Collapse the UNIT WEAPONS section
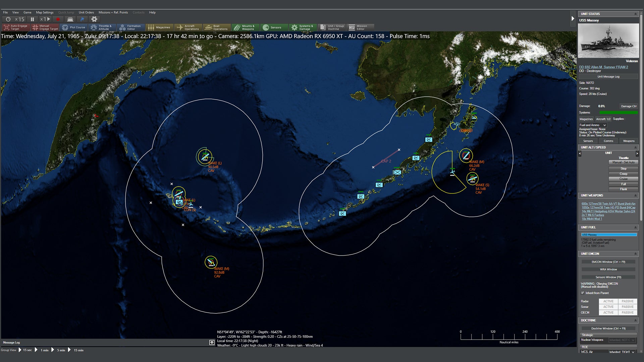The height and width of the screenshot is (362, 644). [635, 195]
